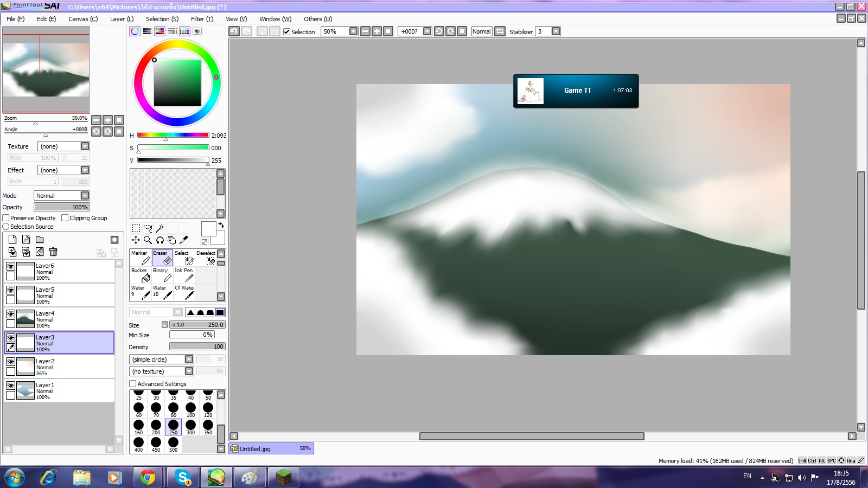Click the Undo arrow in the toolbar
The width and height of the screenshot is (868, 488).
[x=234, y=31]
